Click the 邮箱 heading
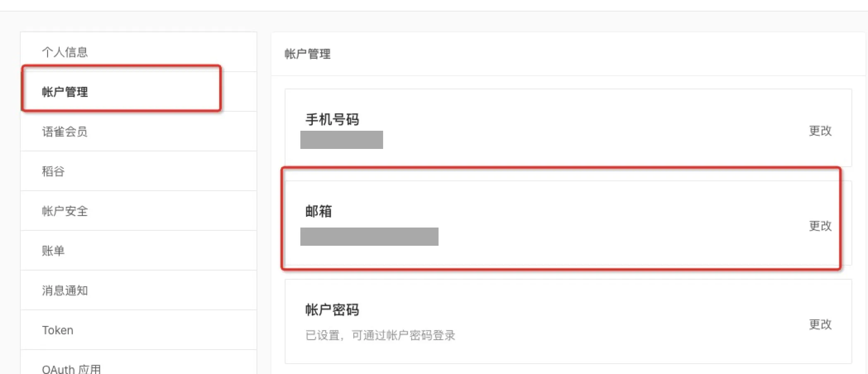The height and width of the screenshot is (374, 868). (319, 211)
